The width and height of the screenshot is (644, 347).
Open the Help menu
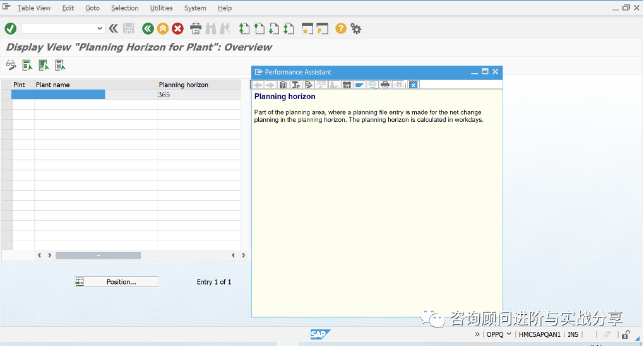(x=225, y=8)
